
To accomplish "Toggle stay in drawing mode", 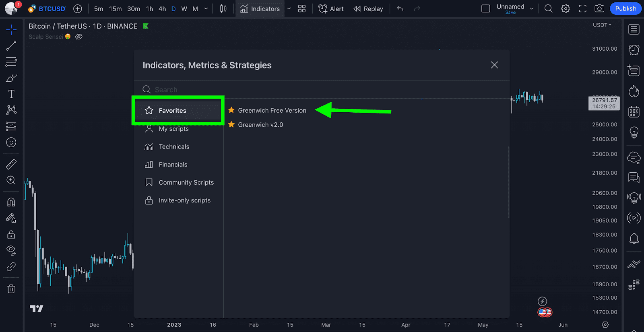I will (x=11, y=218).
